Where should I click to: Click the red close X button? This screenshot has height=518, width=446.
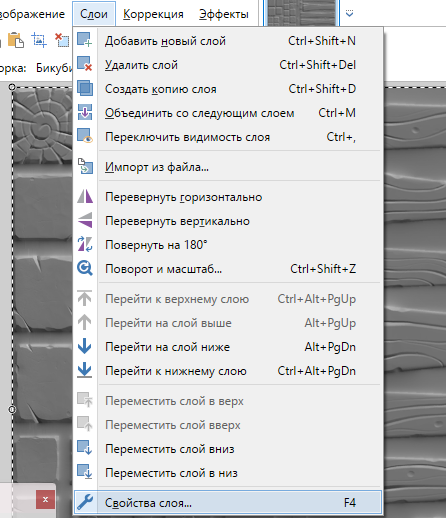coord(45,499)
